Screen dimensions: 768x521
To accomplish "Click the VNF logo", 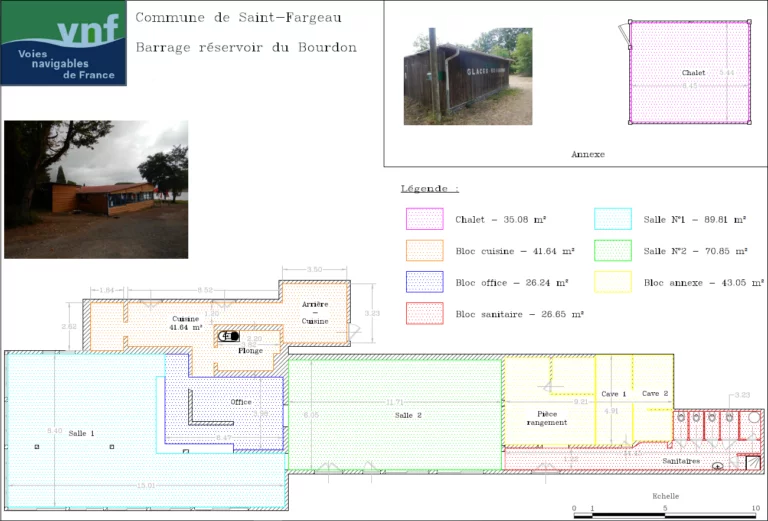I will click(x=64, y=43).
